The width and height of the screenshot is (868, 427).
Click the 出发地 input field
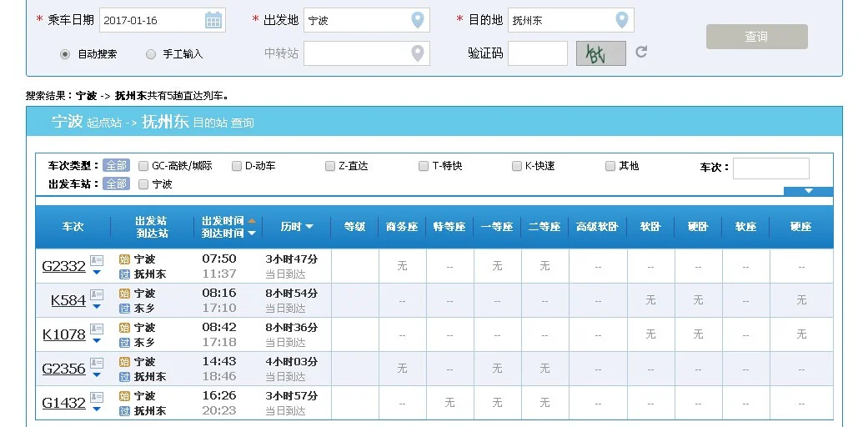point(367,21)
